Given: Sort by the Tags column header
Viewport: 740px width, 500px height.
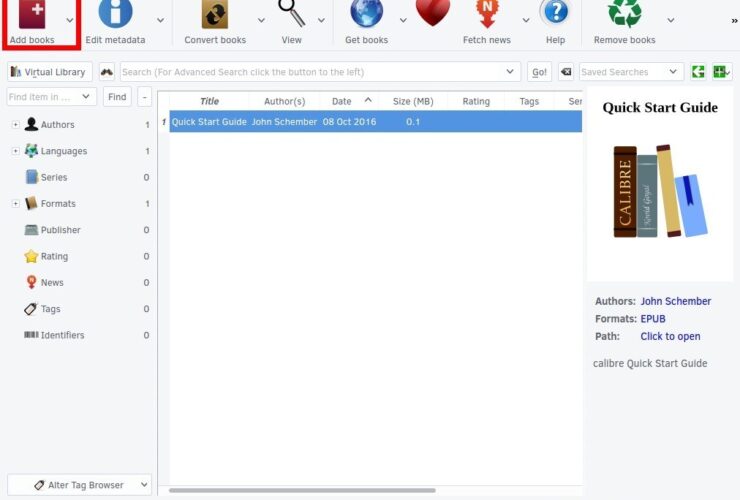Looking at the screenshot, I should point(529,101).
